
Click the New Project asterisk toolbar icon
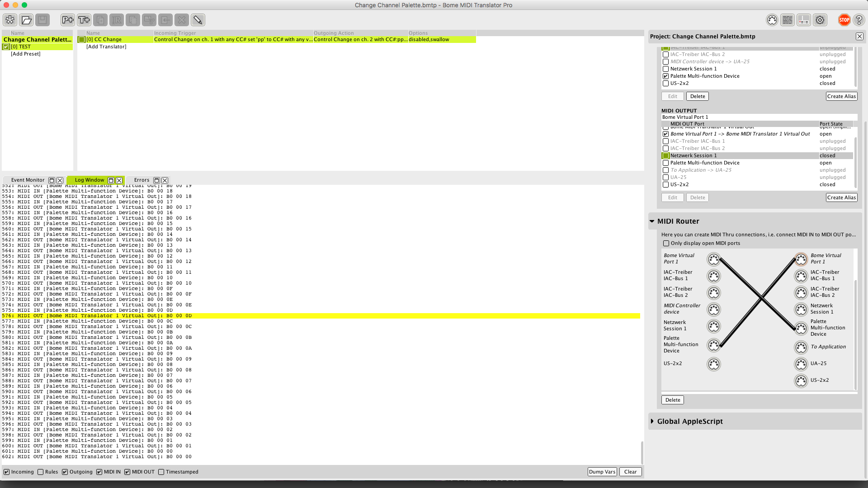coord(10,20)
